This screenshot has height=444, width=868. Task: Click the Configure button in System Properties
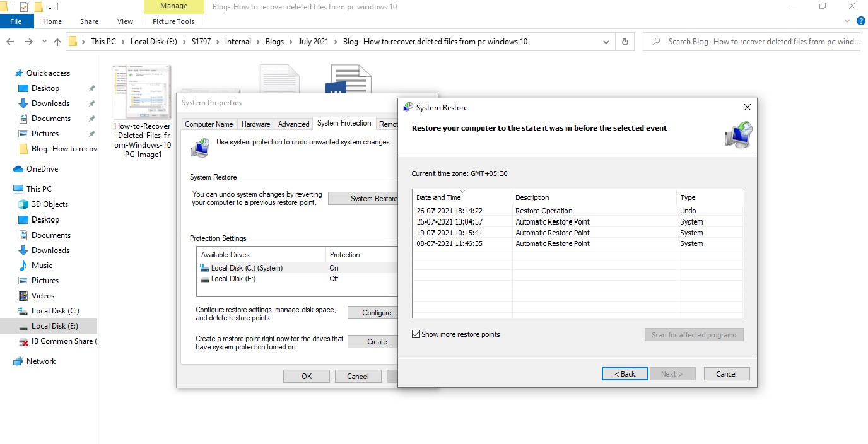click(377, 312)
